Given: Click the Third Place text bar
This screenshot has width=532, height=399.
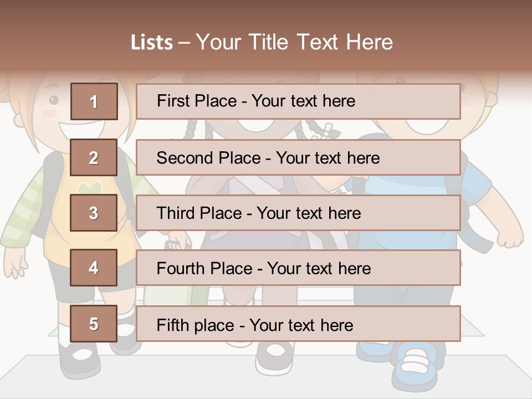Looking at the screenshot, I should [298, 213].
